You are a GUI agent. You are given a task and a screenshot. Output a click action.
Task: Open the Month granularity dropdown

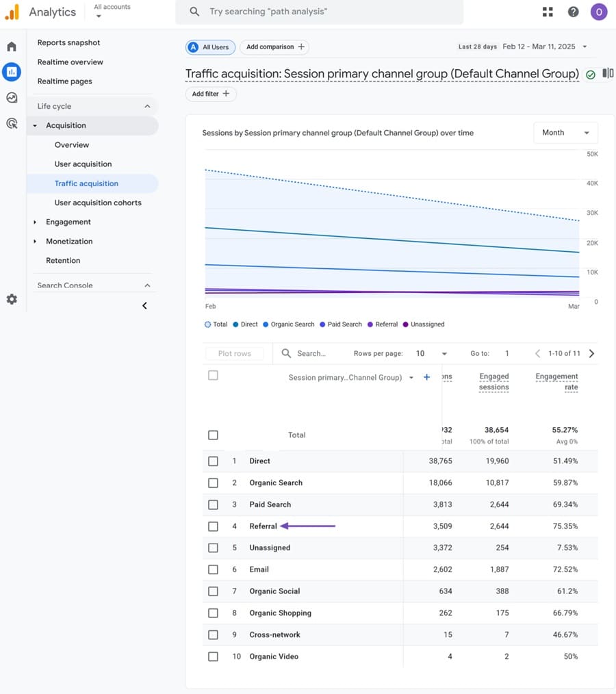pos(565,133)
